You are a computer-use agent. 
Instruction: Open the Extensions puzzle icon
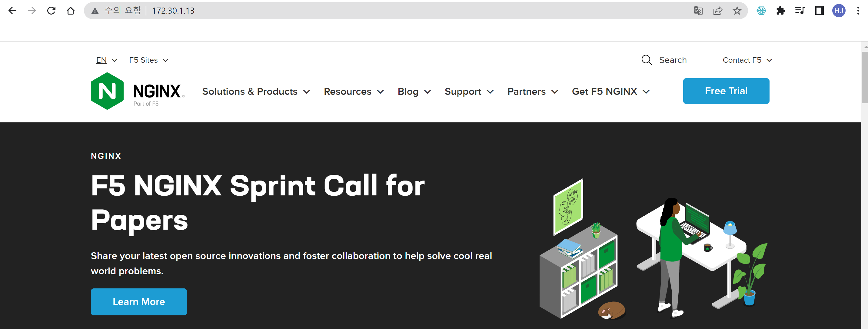tap(780, 11)
